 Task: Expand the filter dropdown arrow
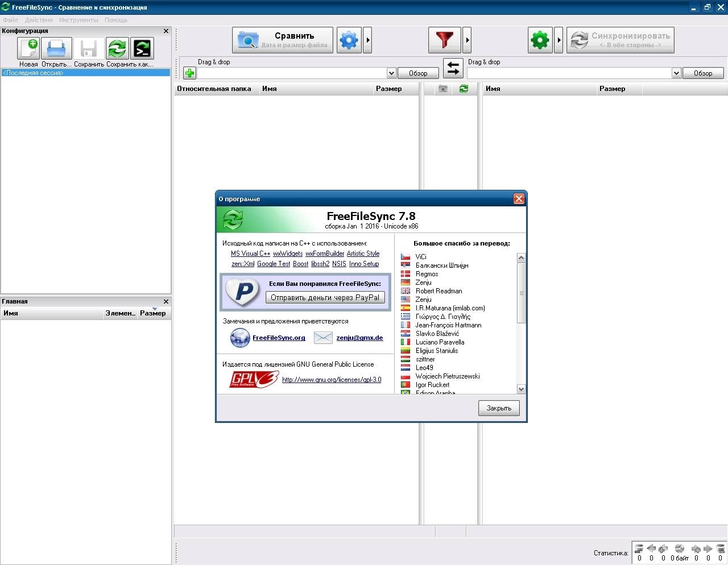click(x=467, y=40)
